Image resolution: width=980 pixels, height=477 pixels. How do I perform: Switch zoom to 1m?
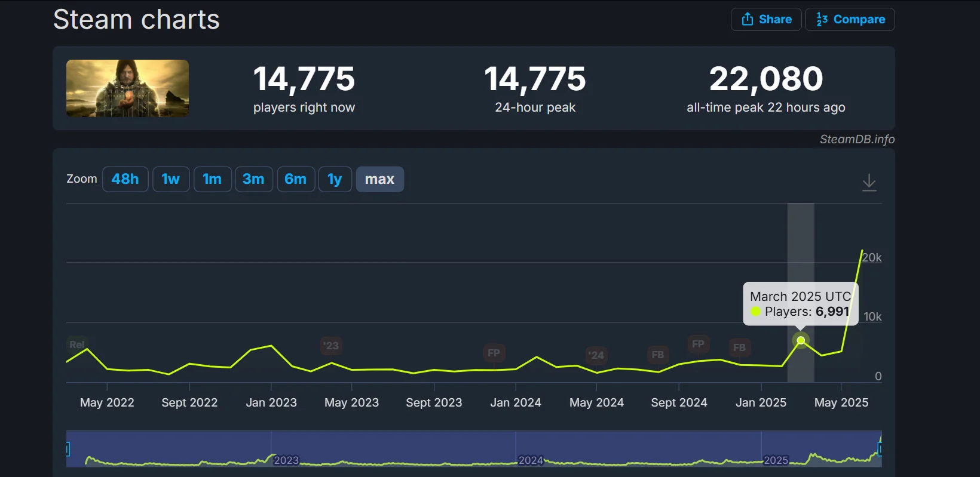(212, 179)
